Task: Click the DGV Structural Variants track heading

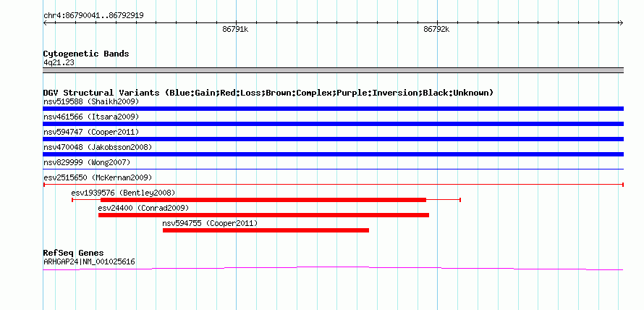Action: coord(268,93)
